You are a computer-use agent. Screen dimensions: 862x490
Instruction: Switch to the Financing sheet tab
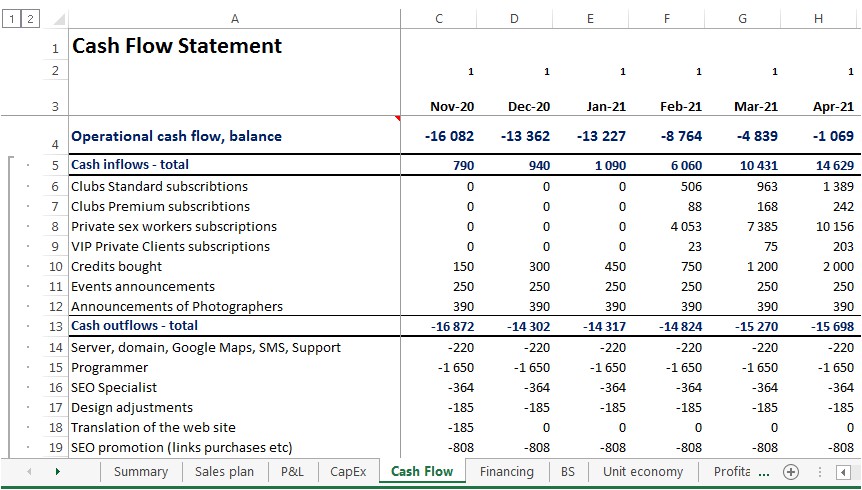[506, 472]
